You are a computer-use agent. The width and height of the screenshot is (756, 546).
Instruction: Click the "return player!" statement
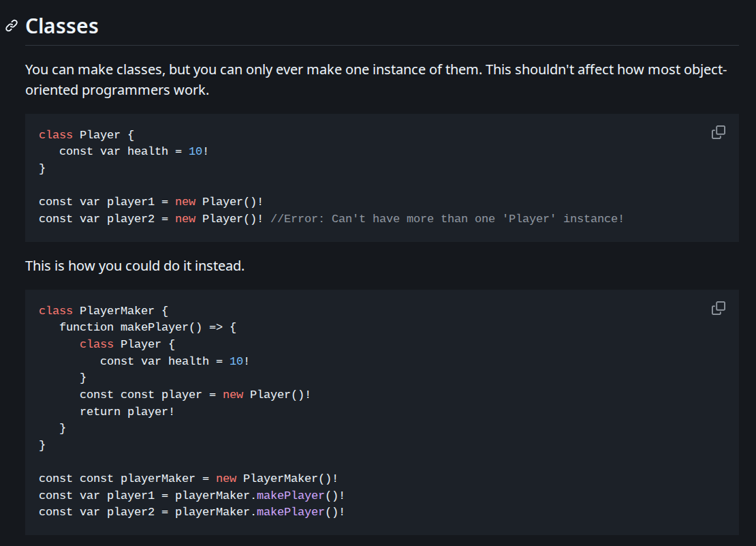tap(127, 412)
